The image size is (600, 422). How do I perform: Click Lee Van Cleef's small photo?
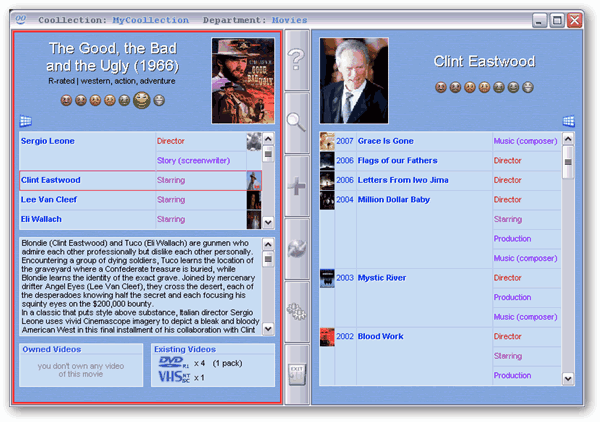point(254,200)
